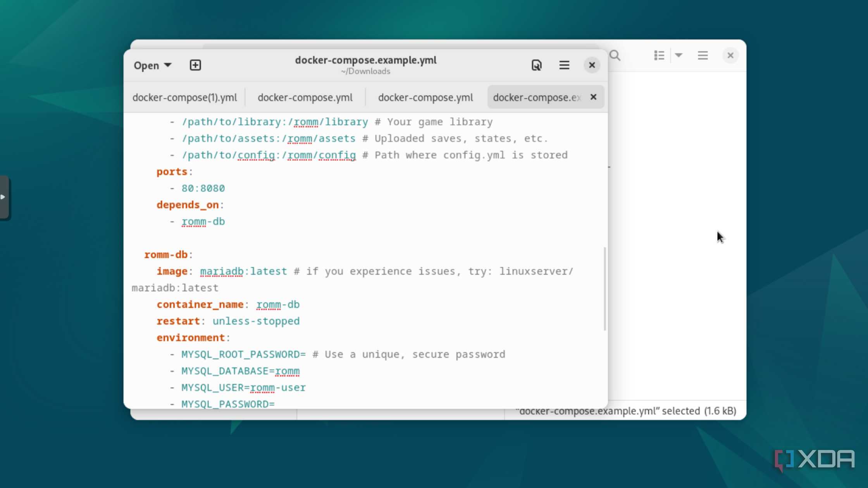Click '/path/to/library:/romm/library' volume path
The height and width of the screenshot is (488, 868).
click(275, 122)
